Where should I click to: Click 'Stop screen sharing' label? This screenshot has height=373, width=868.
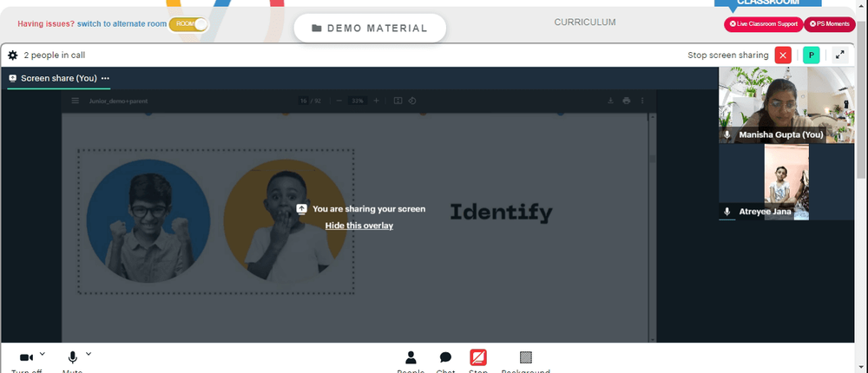[728, 56]
